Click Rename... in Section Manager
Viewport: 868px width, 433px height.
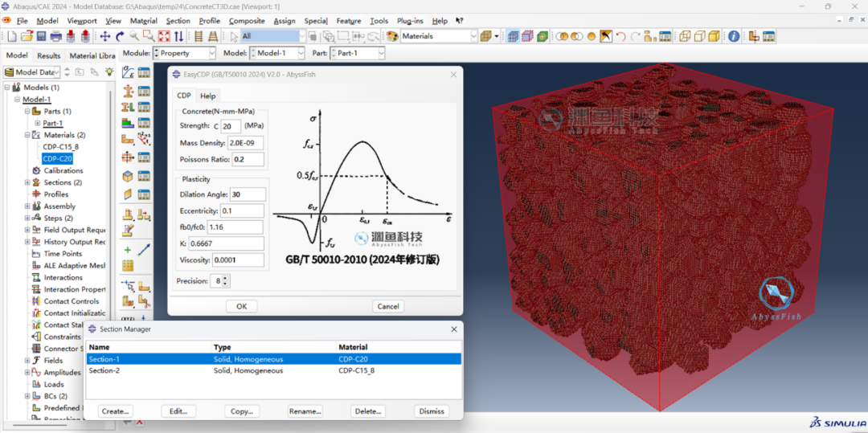(305, 411)
